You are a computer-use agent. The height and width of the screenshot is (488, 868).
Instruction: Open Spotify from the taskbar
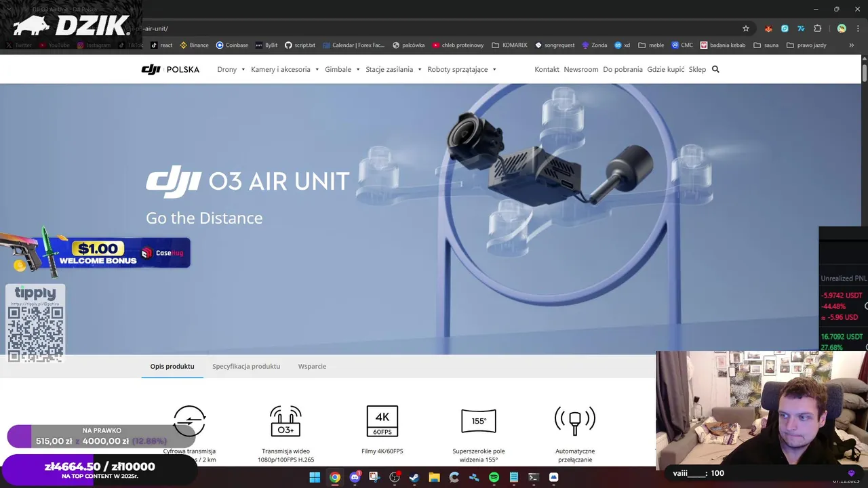click(494, 477)
